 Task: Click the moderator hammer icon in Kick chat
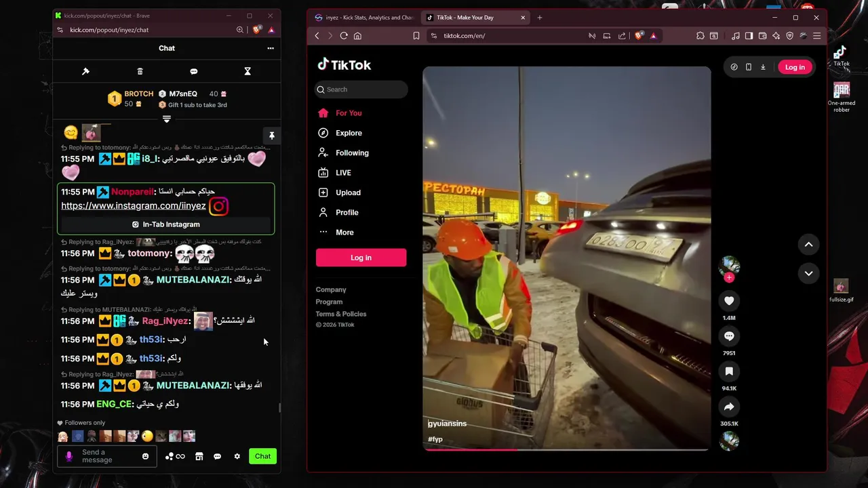click(85, 71)
